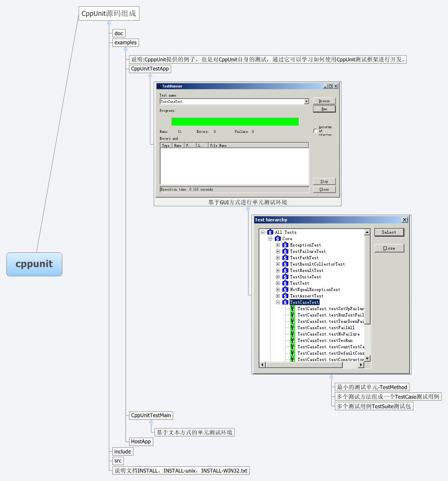Click the Name column header
This screenshot has height=481, width=448.
pyautogui.click(x=178, y=145)
